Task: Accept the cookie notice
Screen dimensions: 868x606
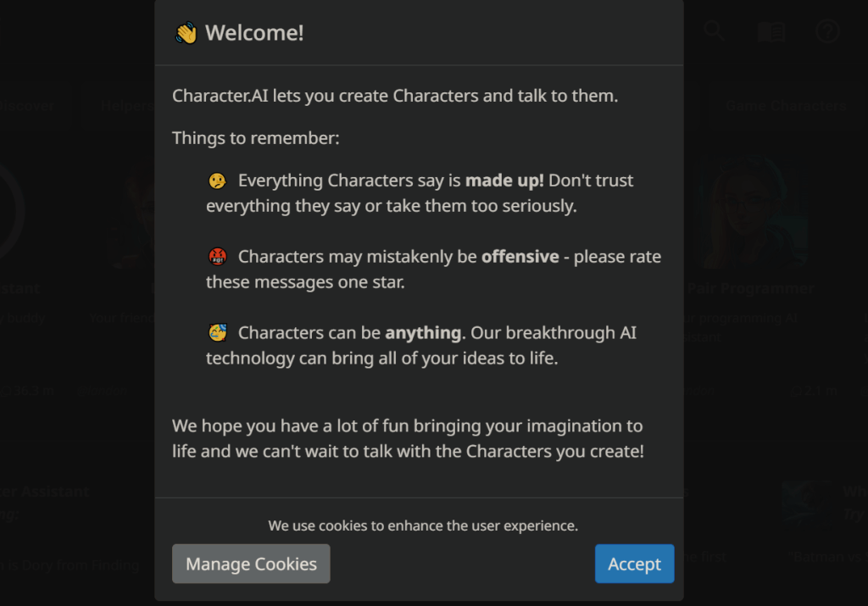Action: tap(634, 564)
